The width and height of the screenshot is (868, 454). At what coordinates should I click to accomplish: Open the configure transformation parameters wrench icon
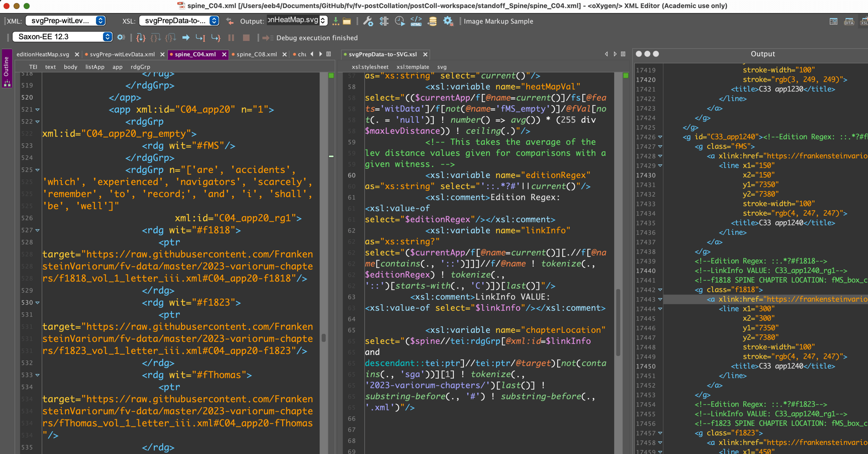point(368,21)
